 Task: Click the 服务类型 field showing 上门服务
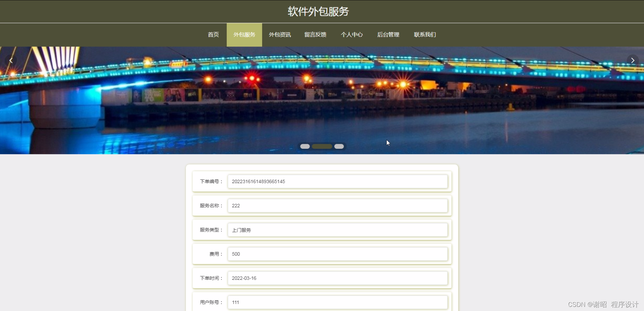click(x=337, y=230)
